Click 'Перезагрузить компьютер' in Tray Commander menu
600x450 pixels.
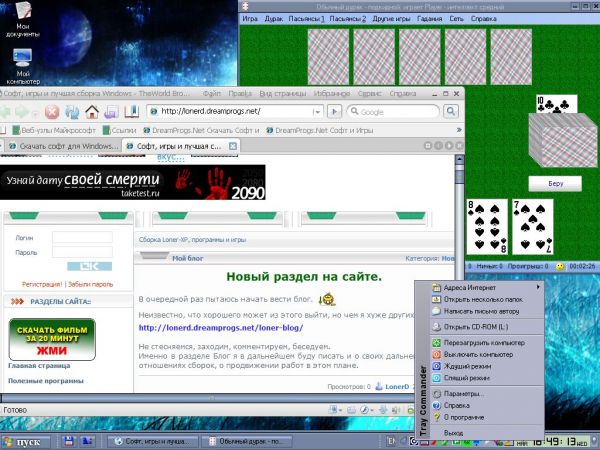(482, 343)
